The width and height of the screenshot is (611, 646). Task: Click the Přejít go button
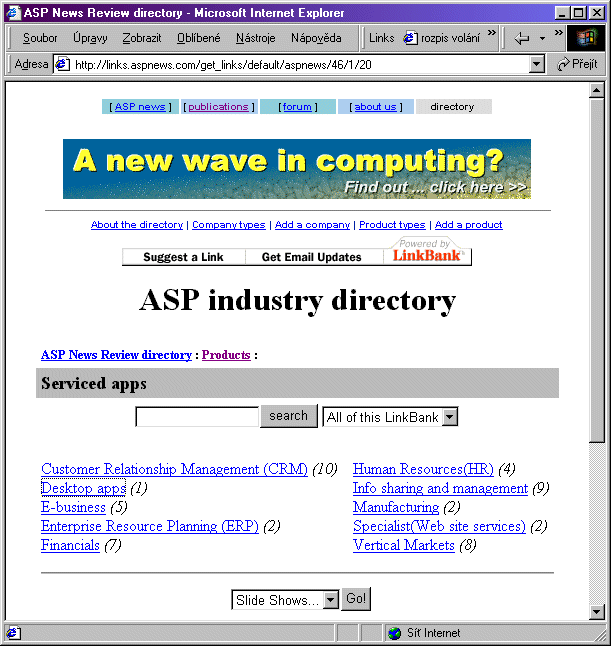coord(577,64)
